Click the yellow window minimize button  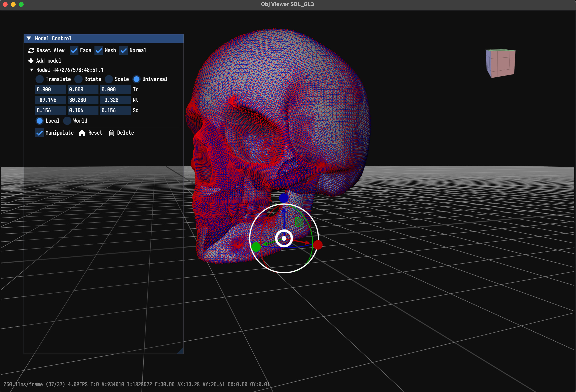tap(13, 4)
